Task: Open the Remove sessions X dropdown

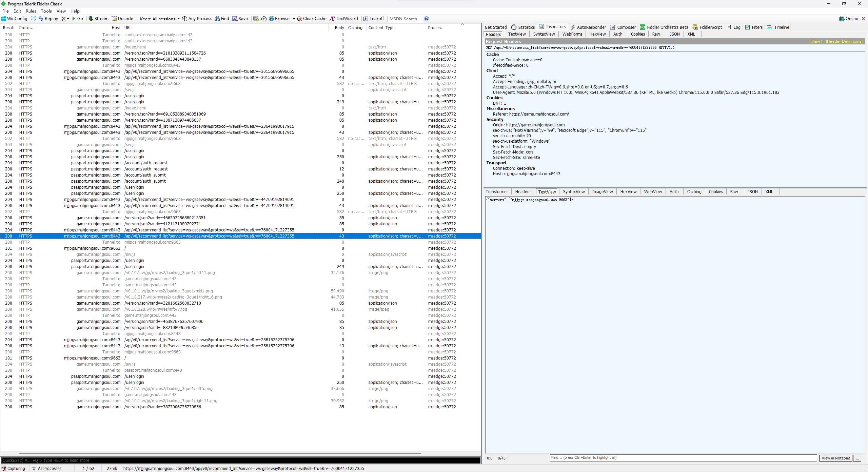Action: (x=65, y=19)
